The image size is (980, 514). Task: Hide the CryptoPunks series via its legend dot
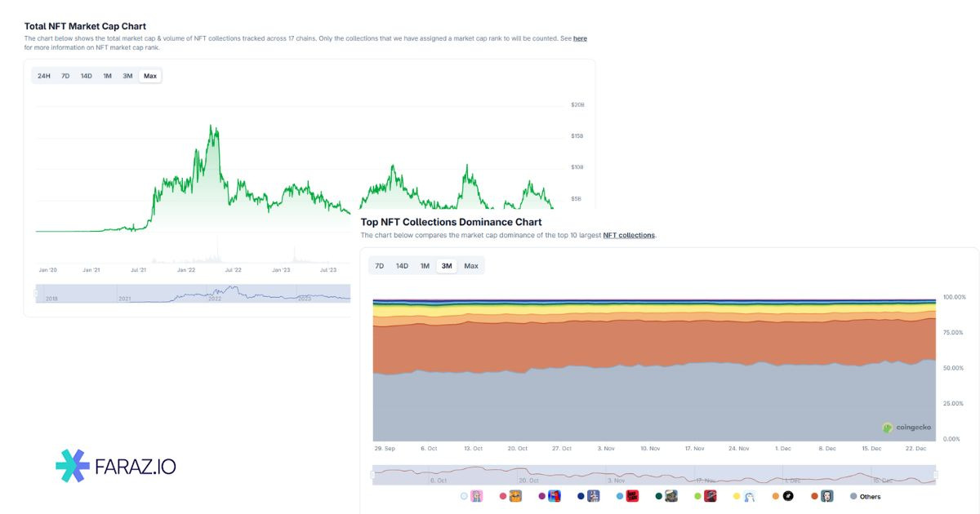click(462, 495)
